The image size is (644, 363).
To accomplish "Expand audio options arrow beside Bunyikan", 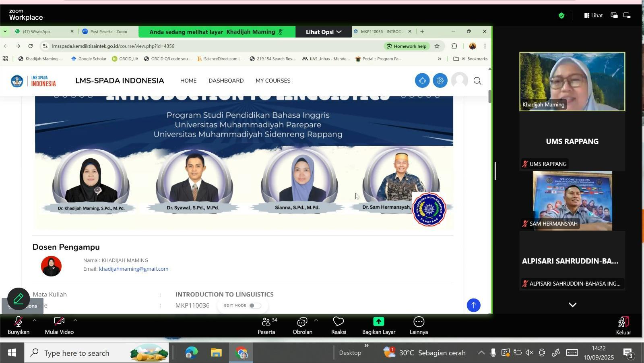I will [x=35, y=320].
